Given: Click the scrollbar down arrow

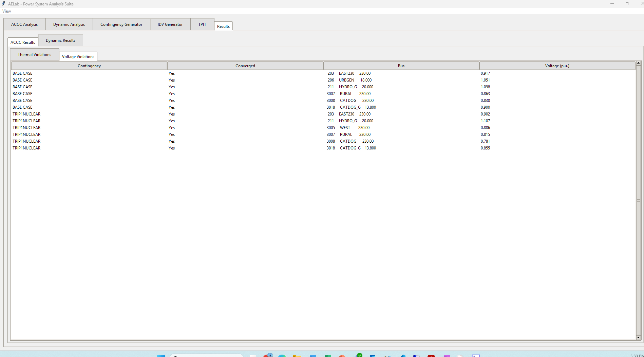Looking at the screenshot, I should 639,337.
